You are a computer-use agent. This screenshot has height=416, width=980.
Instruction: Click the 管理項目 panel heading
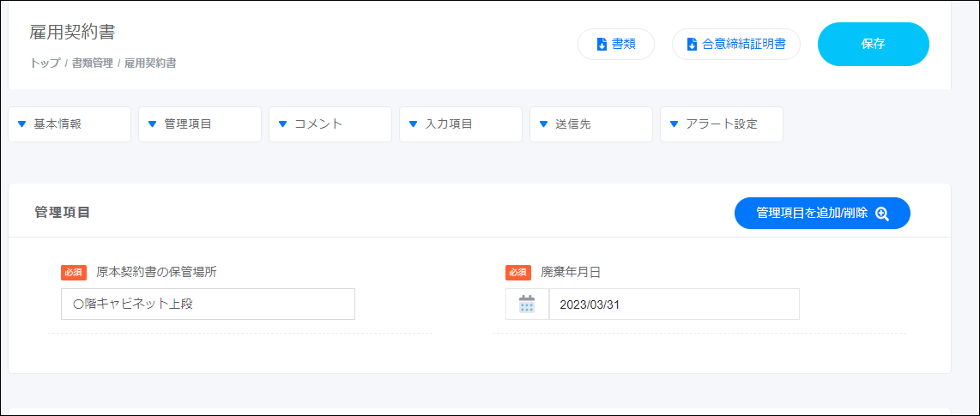[x=63, y=212]
